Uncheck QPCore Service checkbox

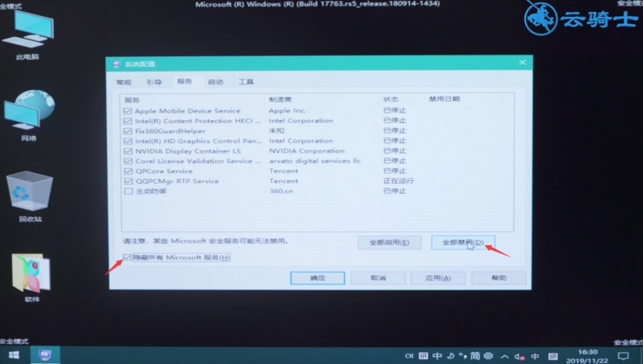coord(129,171)
